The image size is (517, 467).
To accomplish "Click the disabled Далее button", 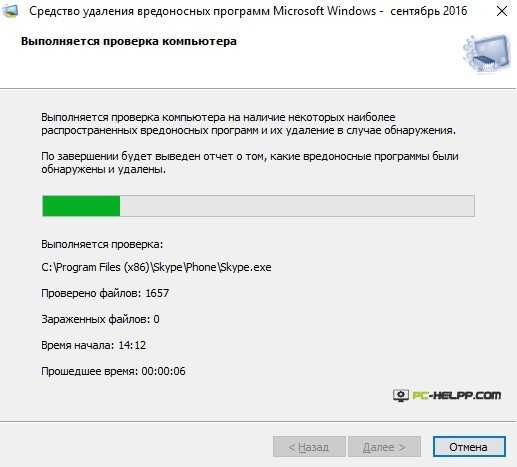I will pyautogui.click(x=384, y=447).
